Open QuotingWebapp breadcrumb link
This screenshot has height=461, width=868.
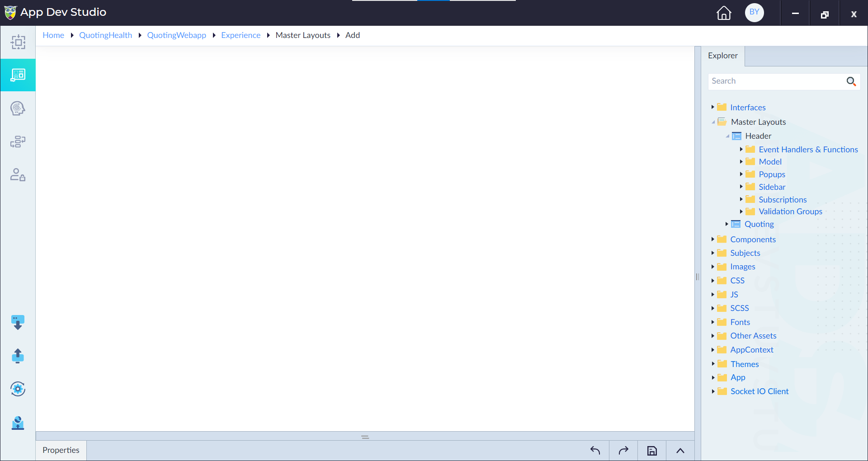(x=177, y=35)
